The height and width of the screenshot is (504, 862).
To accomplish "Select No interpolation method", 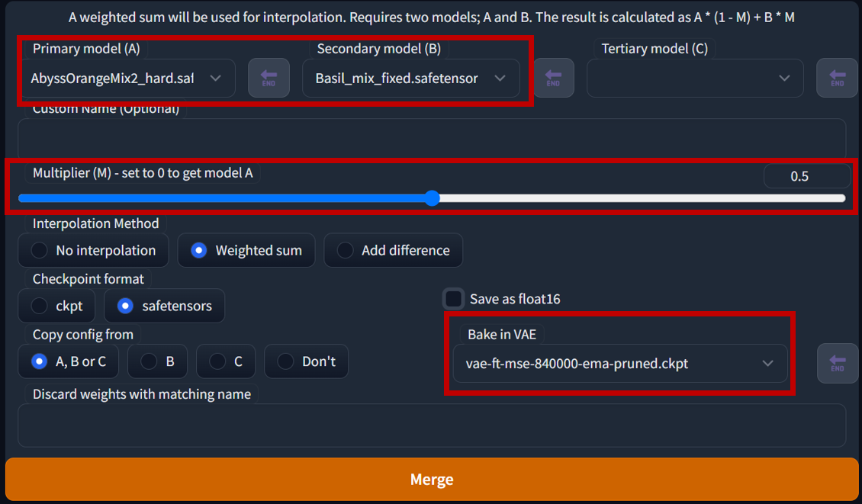I will 94,251.
